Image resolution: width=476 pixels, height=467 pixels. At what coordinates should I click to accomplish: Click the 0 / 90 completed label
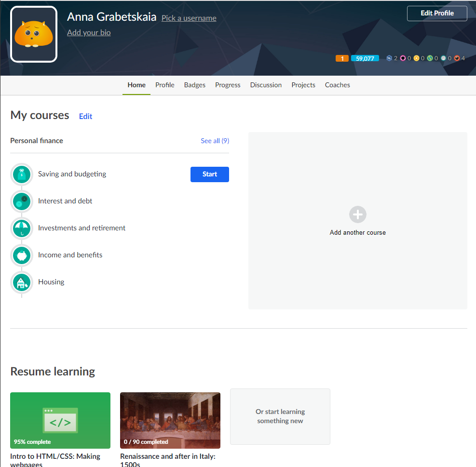pyautogui.click(x=146, y=442)
